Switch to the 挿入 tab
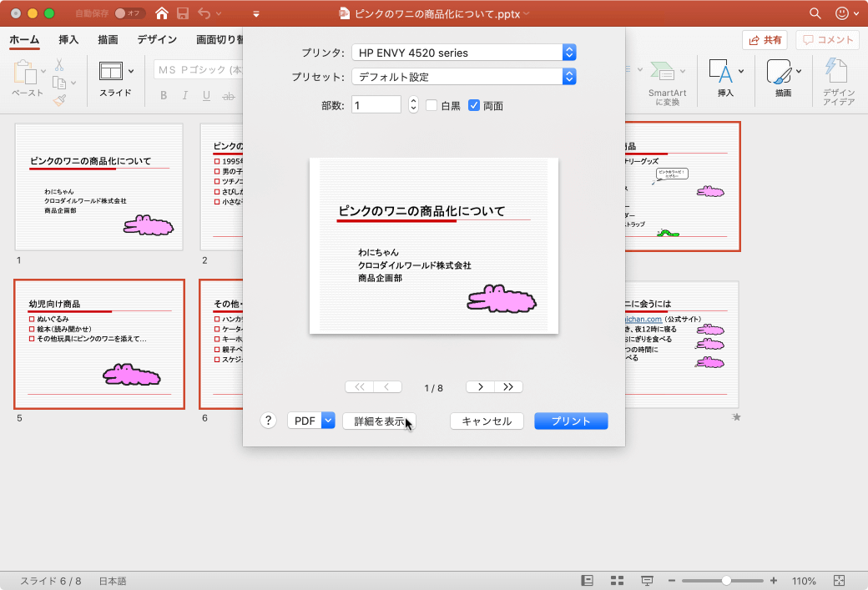Viewport: 868px width, 590px height. [x=68, y=40]
